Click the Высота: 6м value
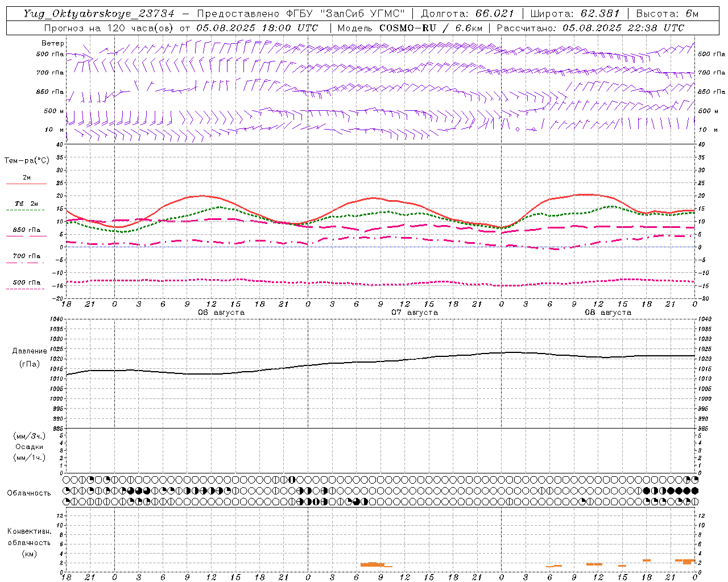Image resolution: width=728 pixels, height=582 pixels. point(667,14)
